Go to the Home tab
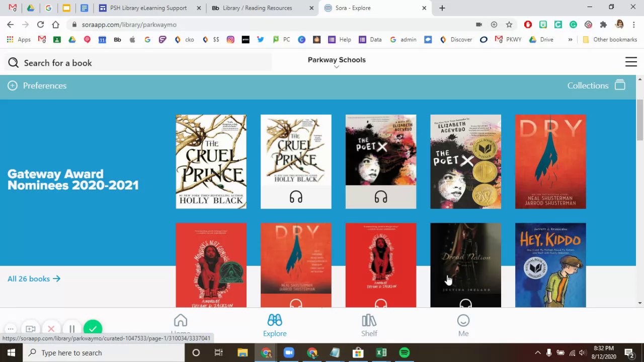This screenshot has width=644, height=362. click(x=181, y=325)
